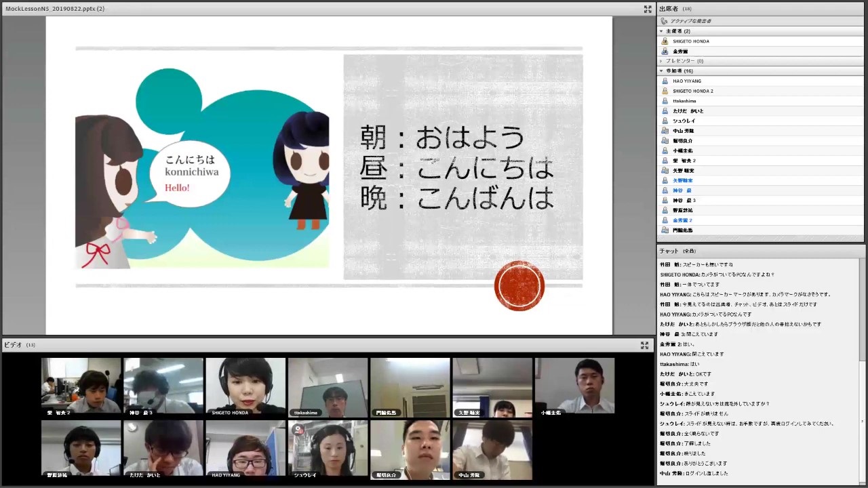Click the video pod full screen icon
The image size is (868, 488).
[644, 345]
